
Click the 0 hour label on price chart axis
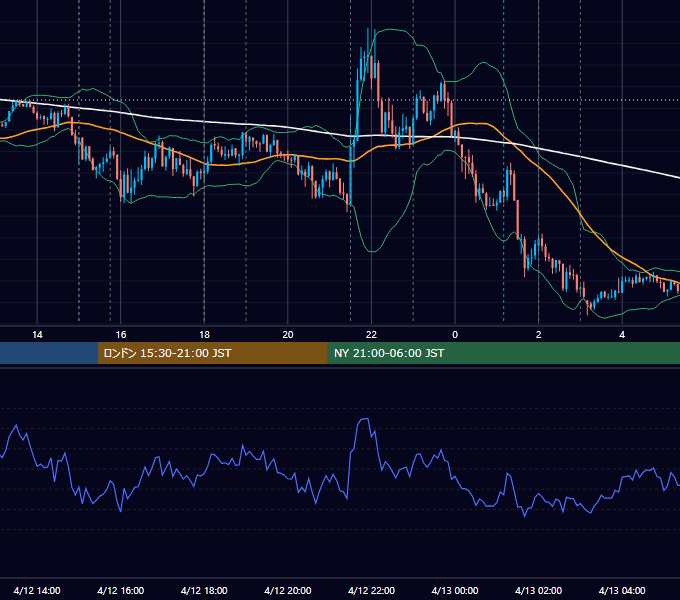[455, 335]
